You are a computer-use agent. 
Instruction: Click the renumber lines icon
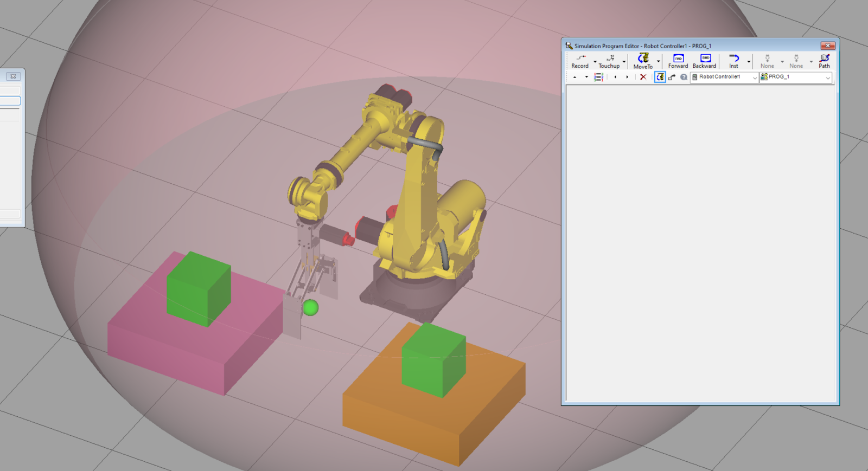(599, 78)
